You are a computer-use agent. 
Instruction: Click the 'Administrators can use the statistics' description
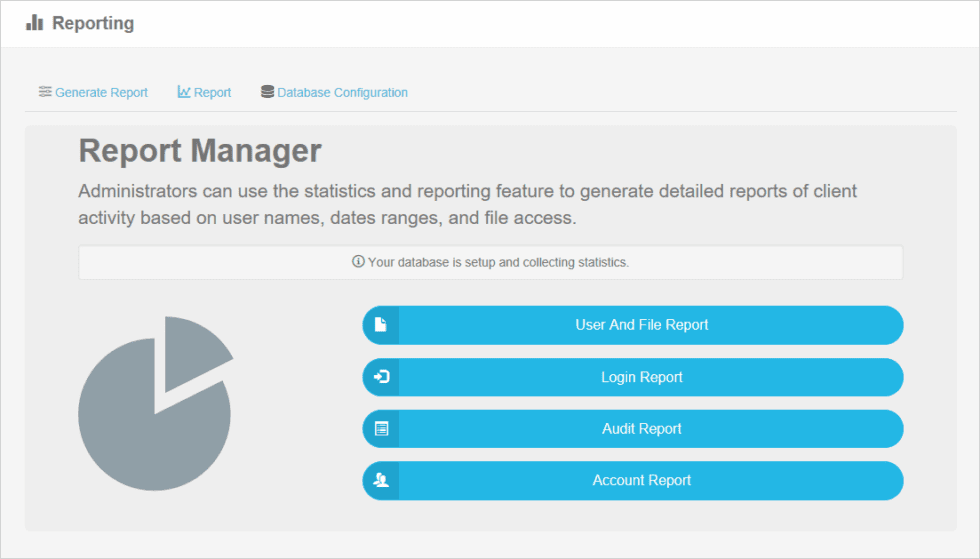click(x=468, y=204)
